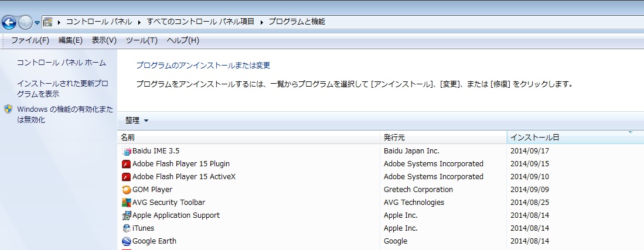
Task: Sort programs by 発行元 column header
Action: (394, 138)
